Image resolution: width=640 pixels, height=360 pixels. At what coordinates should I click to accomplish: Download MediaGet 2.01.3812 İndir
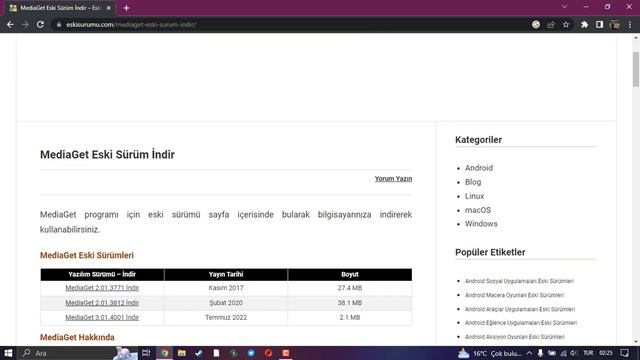(102, 303)
